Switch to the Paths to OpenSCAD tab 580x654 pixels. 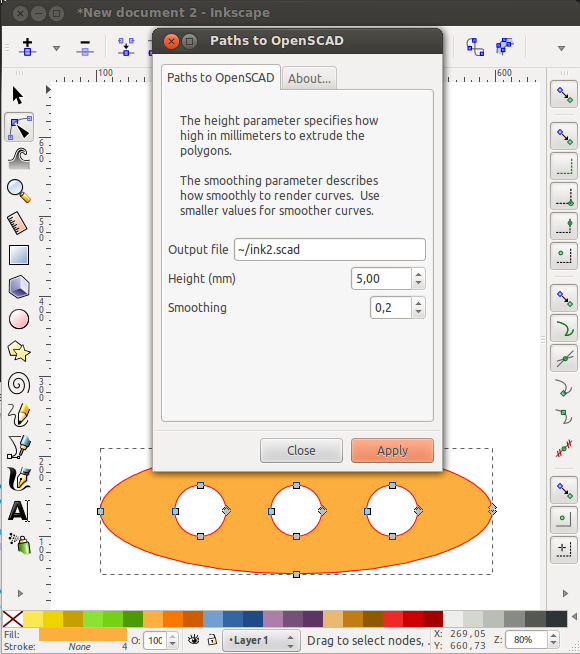221,78
